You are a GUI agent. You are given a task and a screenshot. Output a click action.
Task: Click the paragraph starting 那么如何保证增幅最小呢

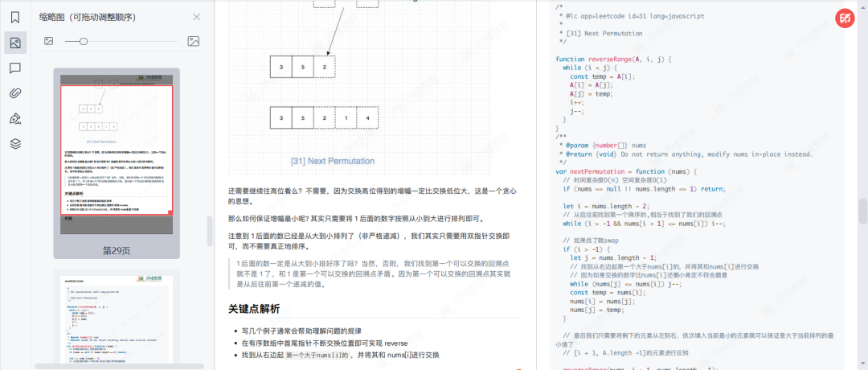click(357, 218)
